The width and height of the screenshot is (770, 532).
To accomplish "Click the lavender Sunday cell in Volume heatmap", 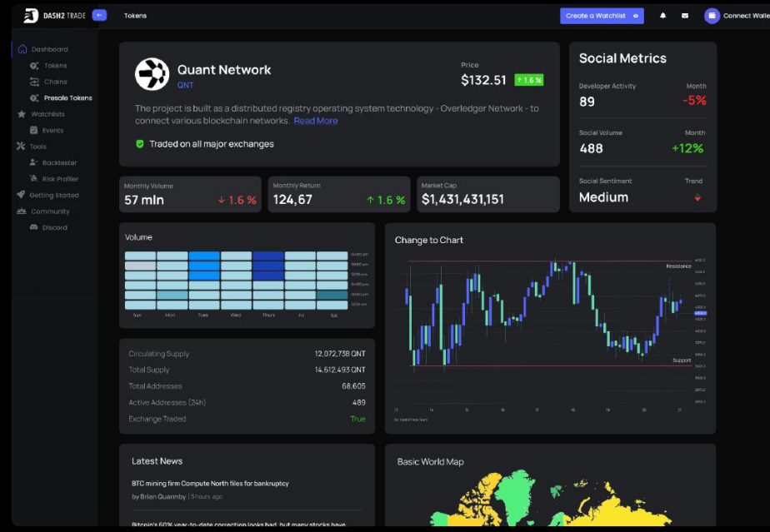I will 140,266.
